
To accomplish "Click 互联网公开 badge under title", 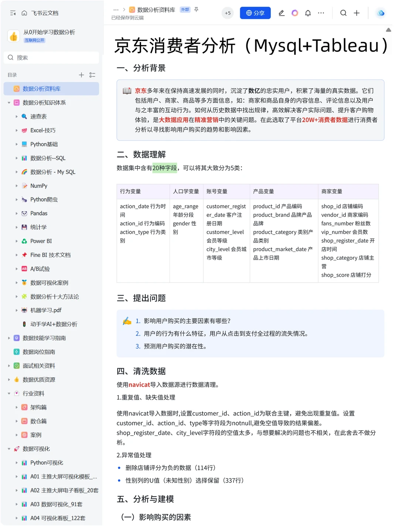I will pyautogui.click(x=34, y=40).
